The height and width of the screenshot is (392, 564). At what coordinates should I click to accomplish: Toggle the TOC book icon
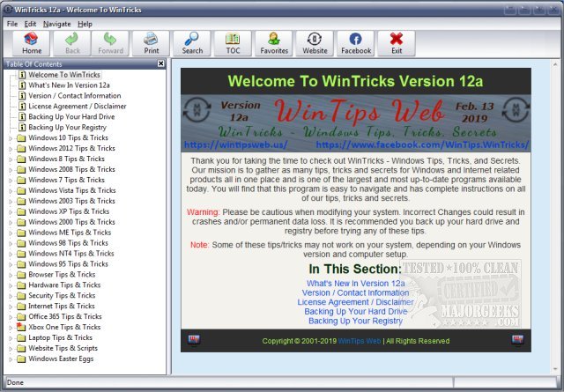point(233,43)
